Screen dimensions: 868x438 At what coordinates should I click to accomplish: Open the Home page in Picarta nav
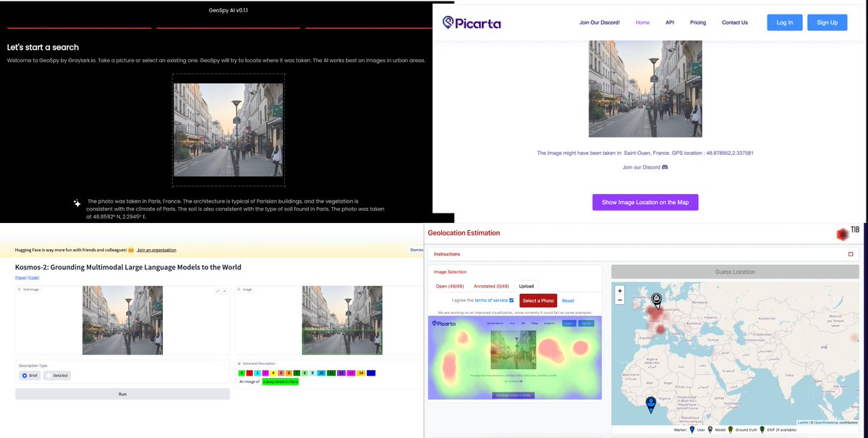pyautogui.click(x=642, y=22)
